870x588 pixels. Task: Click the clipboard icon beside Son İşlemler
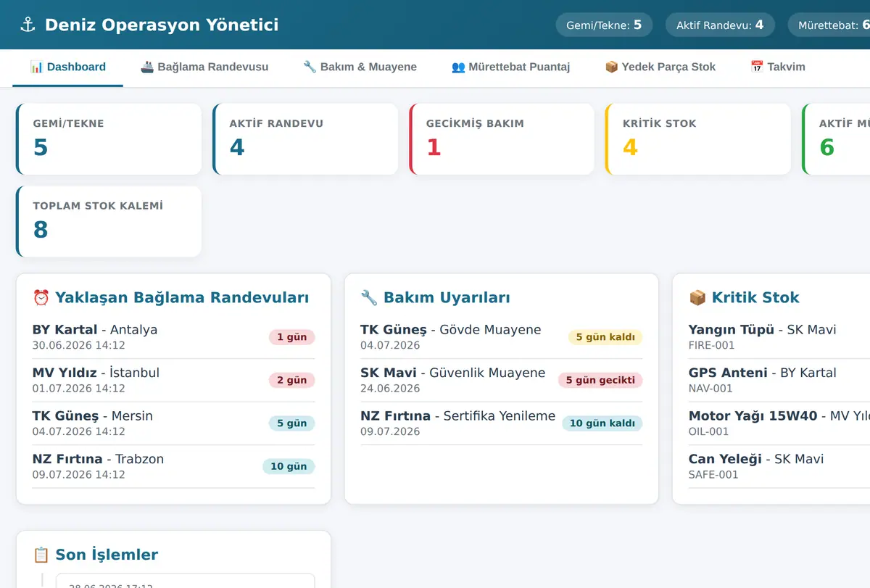point(41,555)
